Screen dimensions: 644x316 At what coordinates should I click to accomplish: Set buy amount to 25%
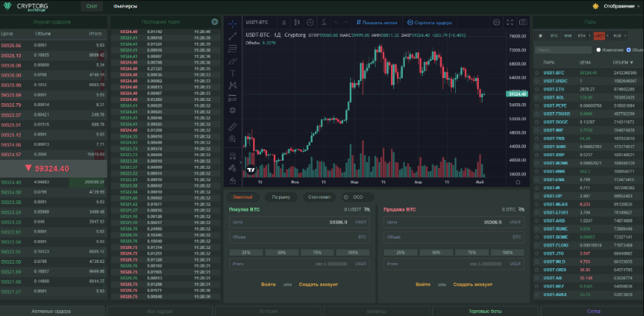click(246, 253)
